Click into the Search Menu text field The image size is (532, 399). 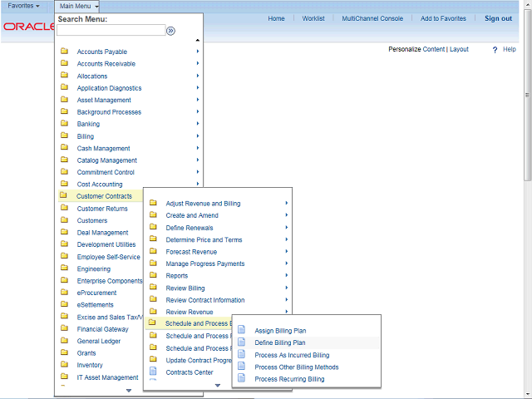tap(111, 31)
